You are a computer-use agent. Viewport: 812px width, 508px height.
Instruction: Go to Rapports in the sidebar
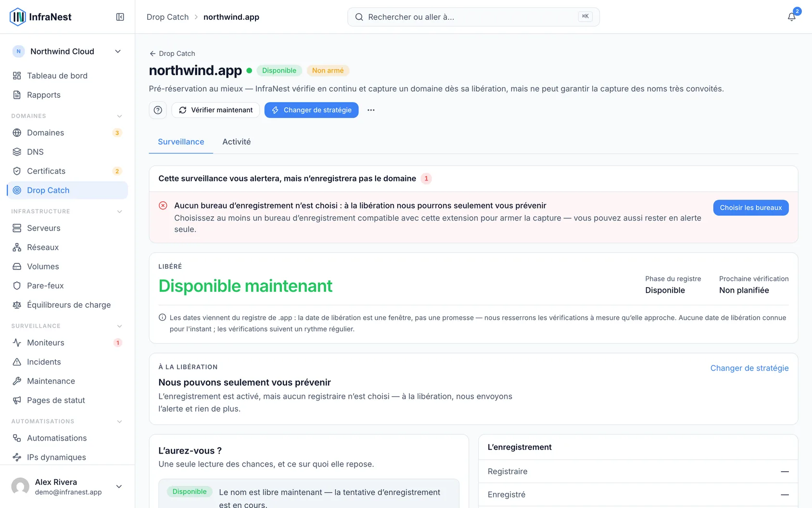tap(67, 95)
